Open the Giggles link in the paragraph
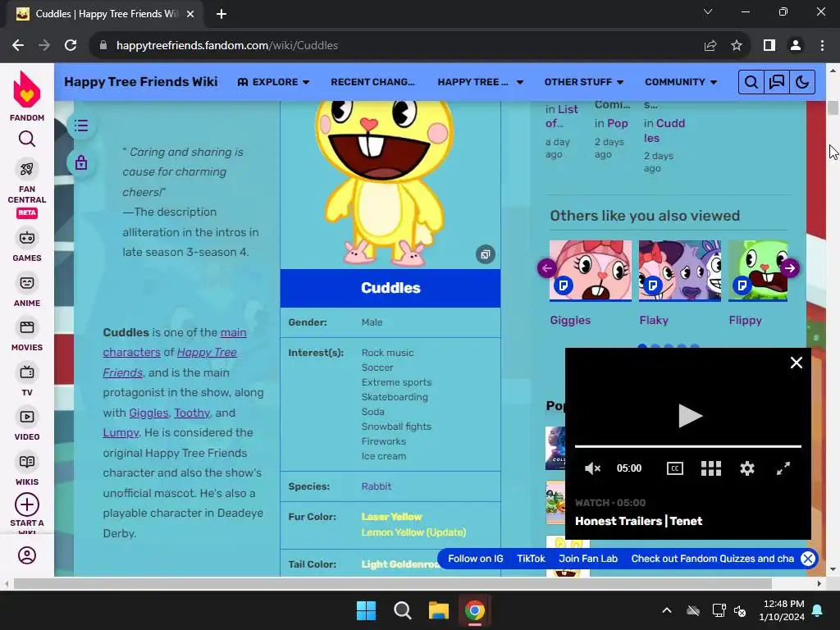840x630 pixels. click(149, 413)
